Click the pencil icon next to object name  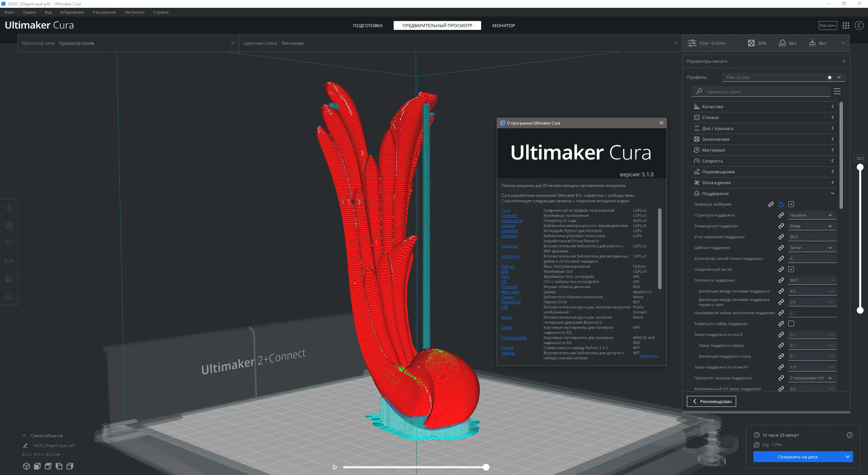click(25, 445)
